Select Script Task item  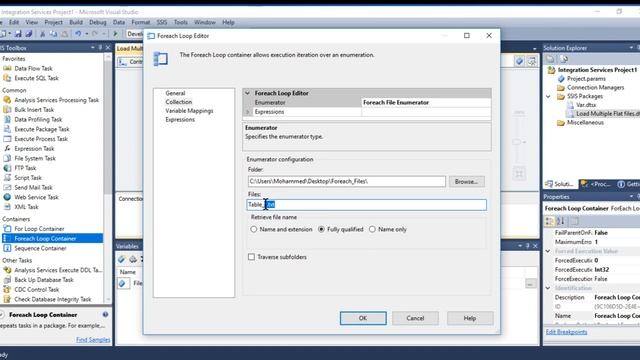pos(28,178)
